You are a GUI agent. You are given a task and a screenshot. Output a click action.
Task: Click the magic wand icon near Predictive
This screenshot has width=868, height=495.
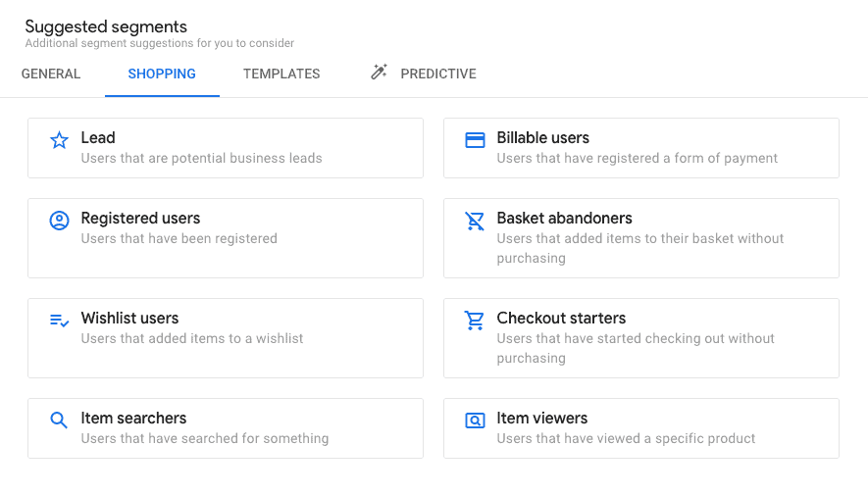click(379, 72)
